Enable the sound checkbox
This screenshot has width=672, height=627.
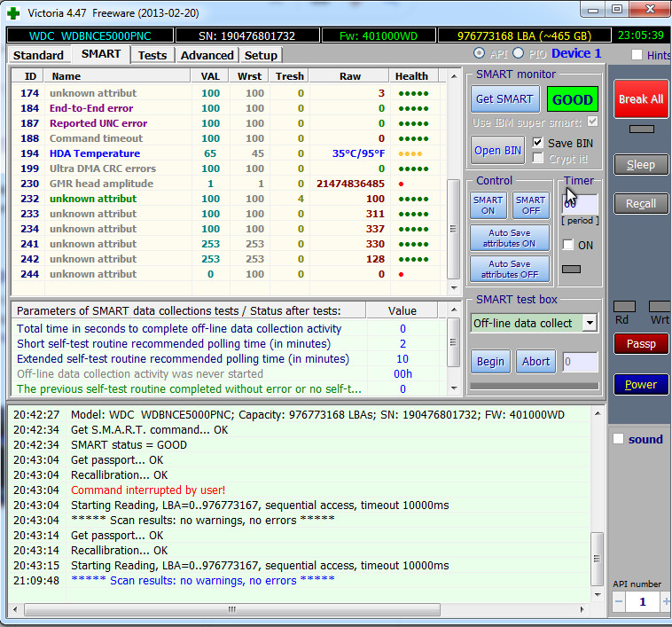(619, 439)
